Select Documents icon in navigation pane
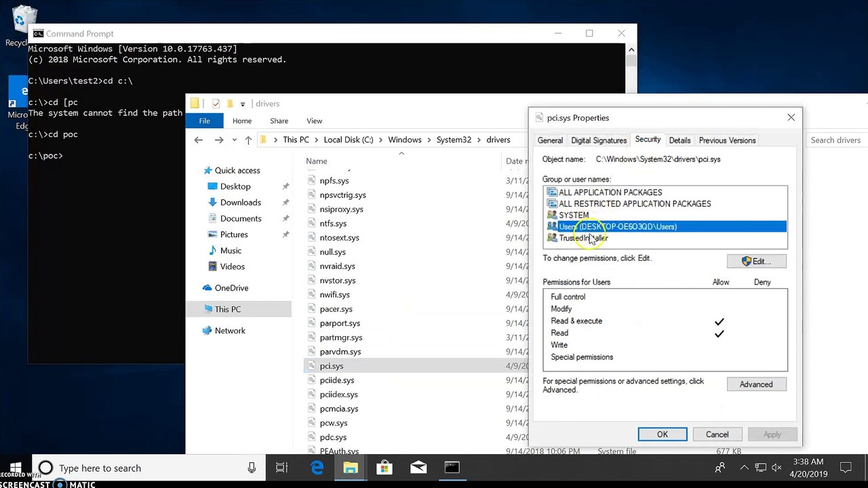 pos(212,218)
